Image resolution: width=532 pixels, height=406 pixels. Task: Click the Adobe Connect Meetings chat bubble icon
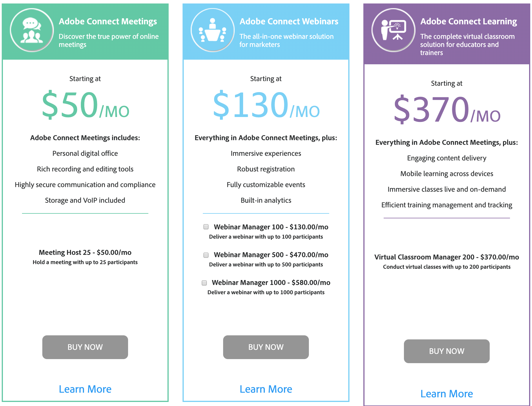pos(31,30)
